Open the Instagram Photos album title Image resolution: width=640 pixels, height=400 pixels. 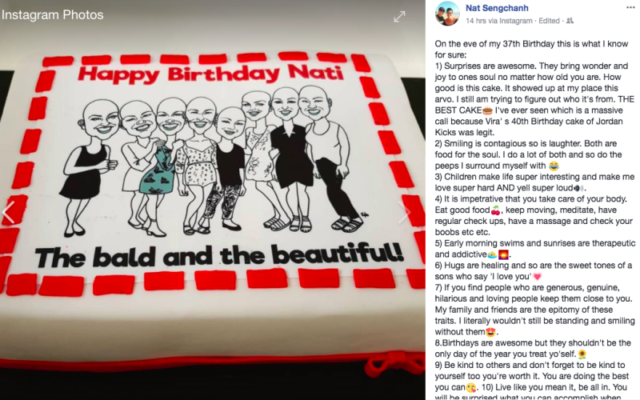coord(52,15)
